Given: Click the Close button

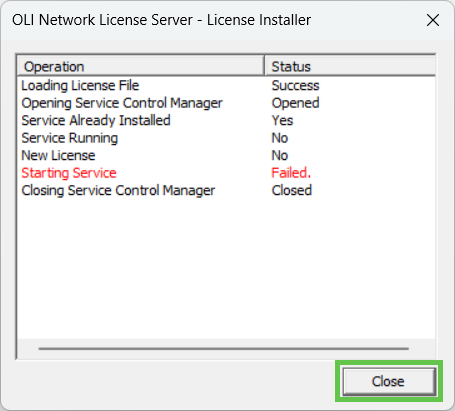Looking at the screenshot, I should 389,381.
